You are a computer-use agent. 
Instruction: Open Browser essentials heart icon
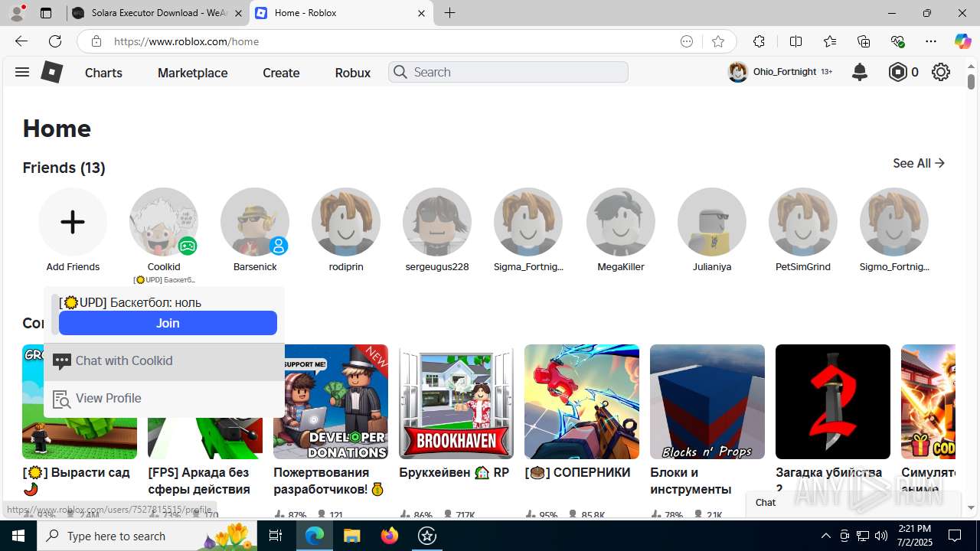coord(897,41)
